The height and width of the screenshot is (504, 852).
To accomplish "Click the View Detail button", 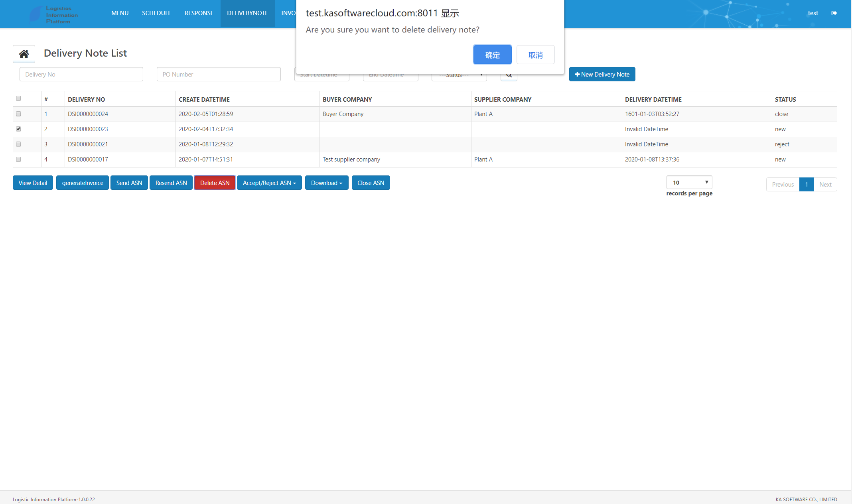I will coord(33,183).
